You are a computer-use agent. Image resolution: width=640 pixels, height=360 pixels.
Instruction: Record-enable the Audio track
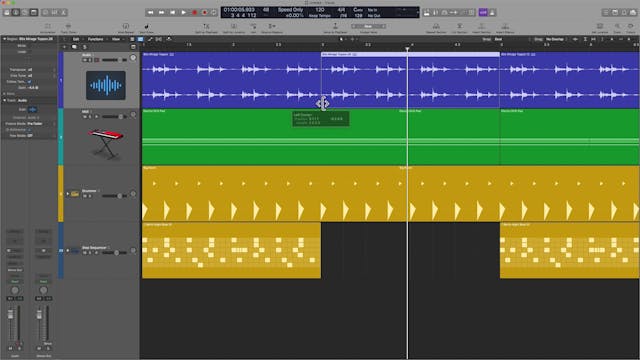click(97, 60)
